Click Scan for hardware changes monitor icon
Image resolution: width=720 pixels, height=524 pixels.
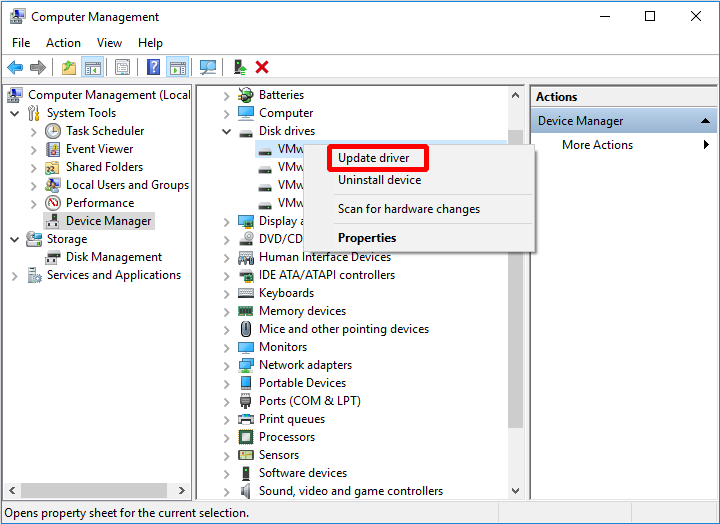(x=208, y=68)
